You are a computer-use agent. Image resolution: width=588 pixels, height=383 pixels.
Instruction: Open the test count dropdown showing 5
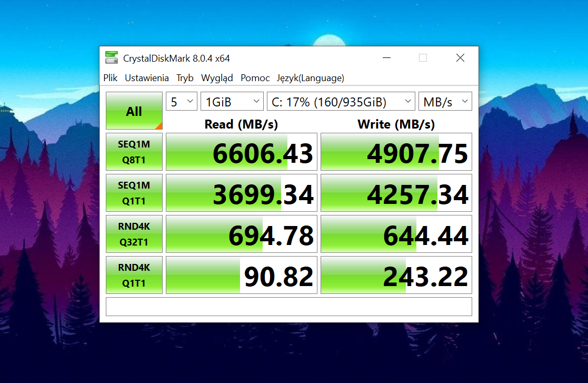coord(182,101)
